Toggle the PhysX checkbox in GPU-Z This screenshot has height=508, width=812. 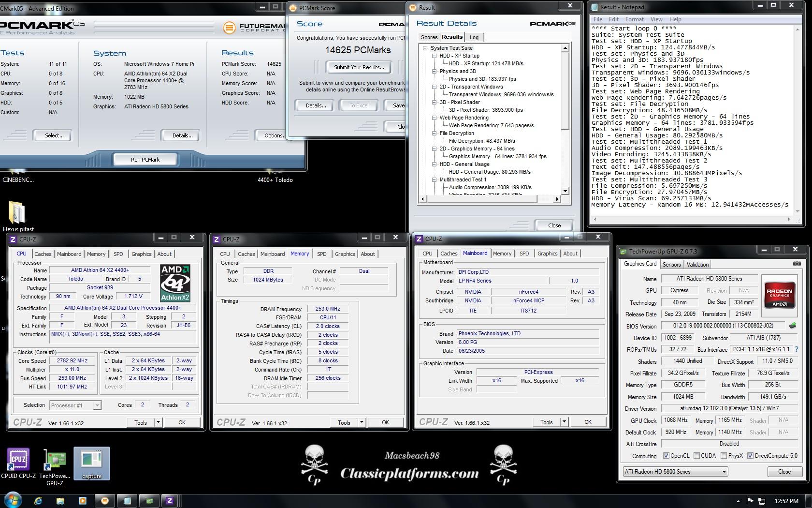[x=724, y=456]
